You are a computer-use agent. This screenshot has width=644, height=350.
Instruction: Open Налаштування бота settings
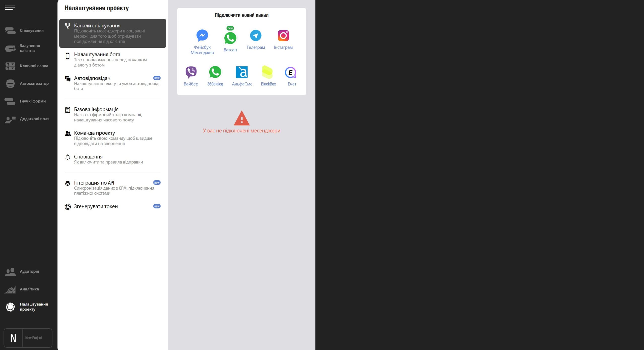click(x=113, y=60)
